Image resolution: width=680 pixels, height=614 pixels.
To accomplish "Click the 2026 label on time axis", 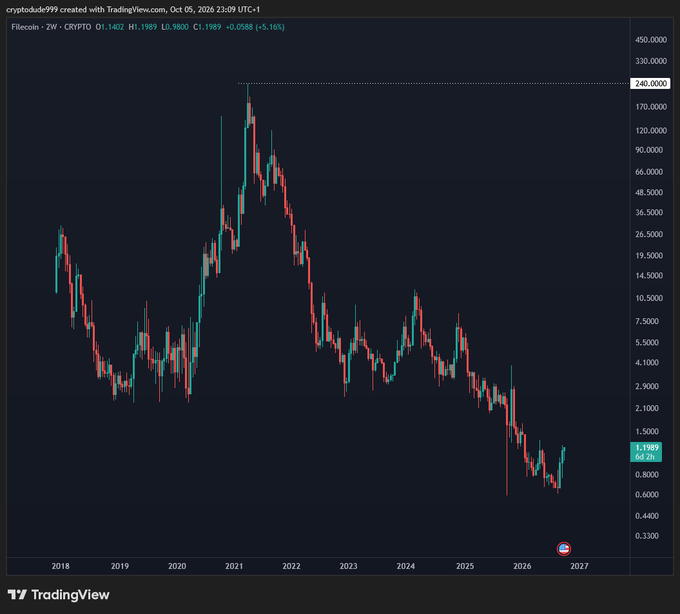I will pyautogui.click(x=523, y=566).
